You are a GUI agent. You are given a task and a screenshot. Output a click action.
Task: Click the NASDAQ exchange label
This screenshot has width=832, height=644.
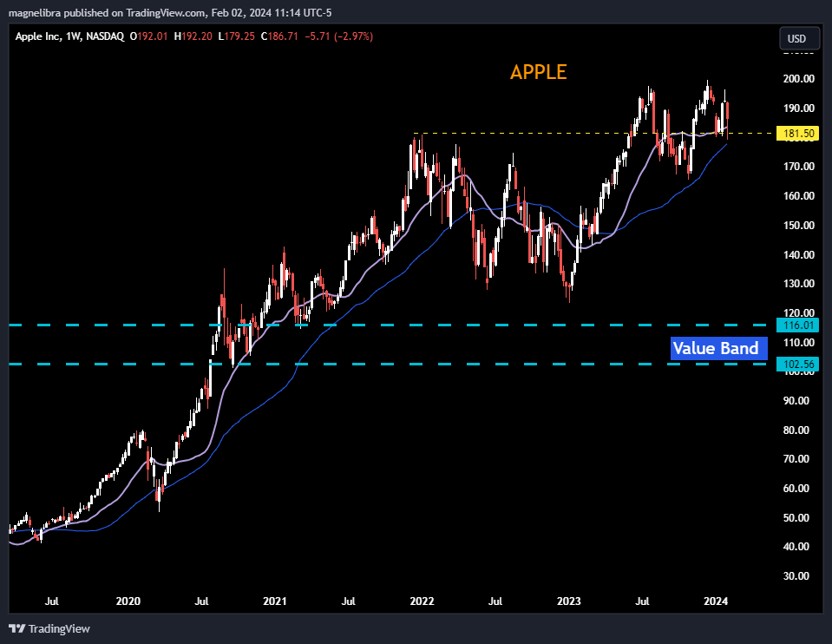coord(105,36)
